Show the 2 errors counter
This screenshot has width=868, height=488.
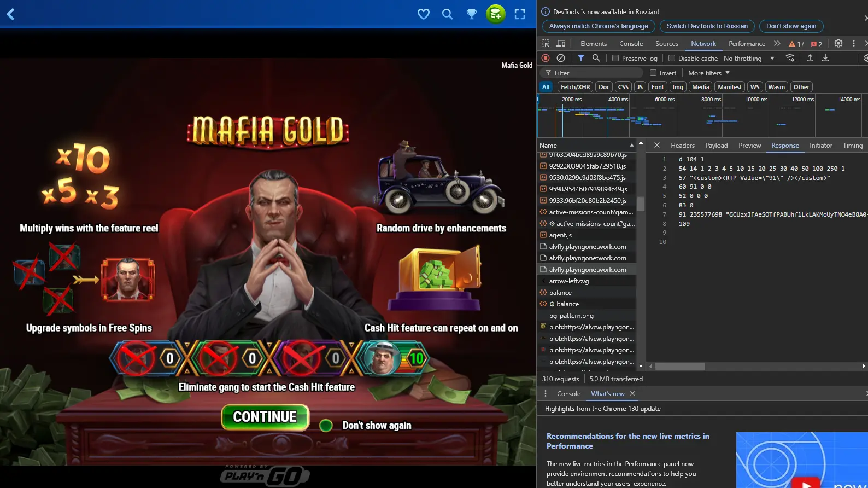coord(817,44)
